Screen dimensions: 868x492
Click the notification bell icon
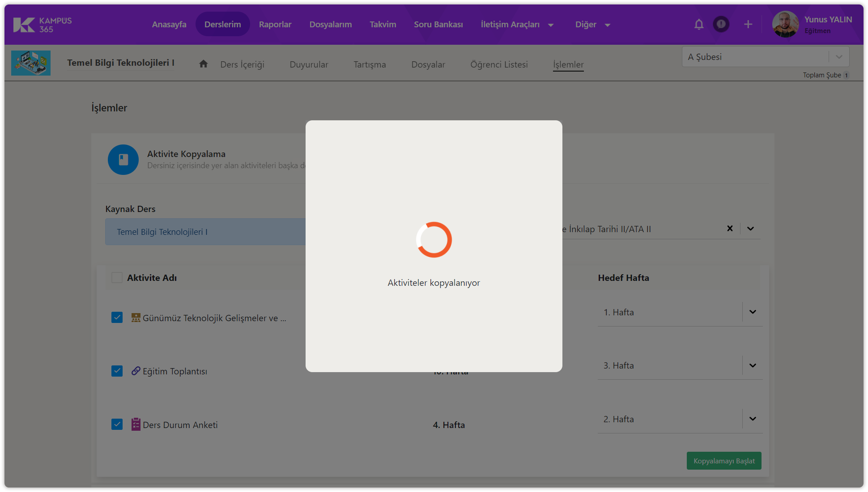[699, 24]
